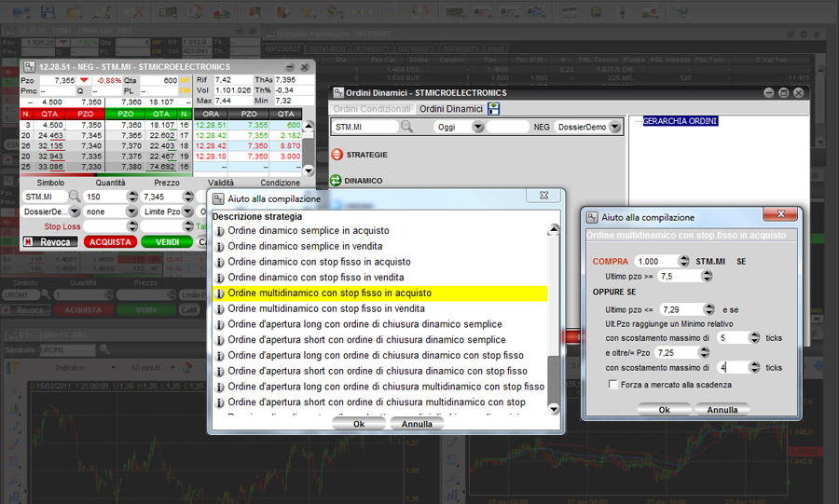This screenshot has width=839, height=504.
Task: Open the Oggi validity dropdown
Action: [x=478, y=127]
